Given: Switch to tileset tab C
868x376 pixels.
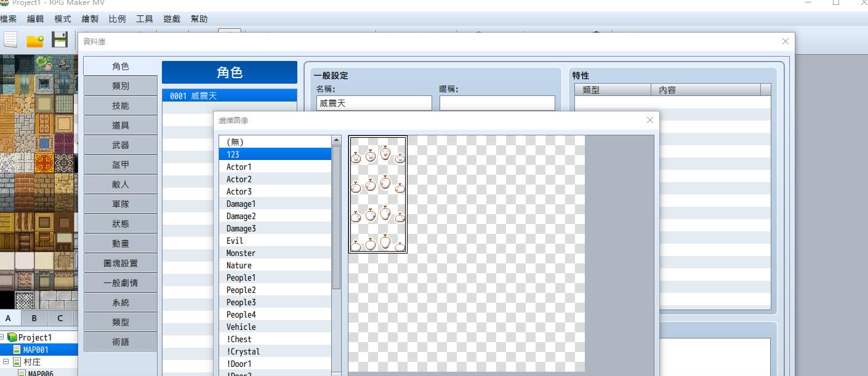Looking at the screenshot, I should tap(60, 318).
